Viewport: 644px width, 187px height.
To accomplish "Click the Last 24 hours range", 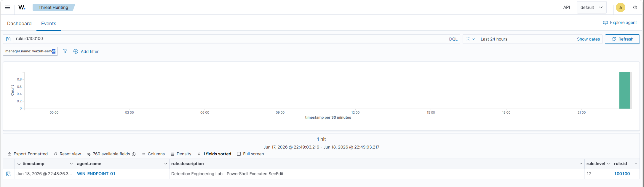I will tap(494, 39).
